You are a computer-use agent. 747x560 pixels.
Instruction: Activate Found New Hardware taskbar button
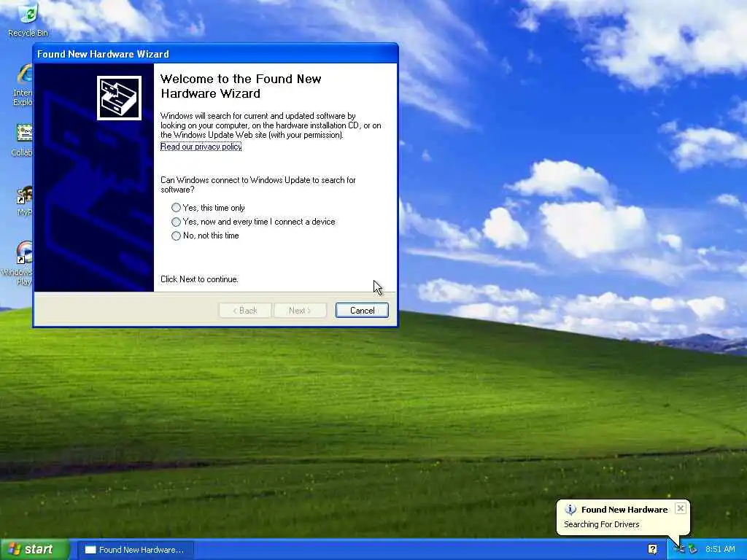[x=135, y=550]
